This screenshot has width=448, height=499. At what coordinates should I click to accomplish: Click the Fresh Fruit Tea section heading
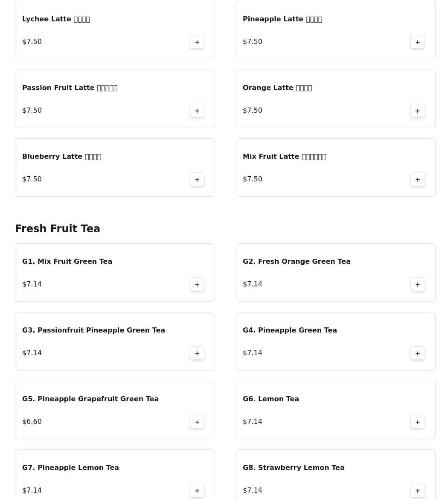58,229
